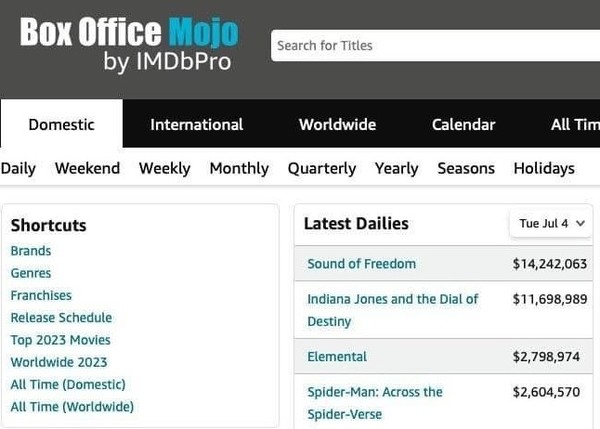Screen dimensions: 600x429
Task: Open the Weekly box office view
Action: [164, 168]
